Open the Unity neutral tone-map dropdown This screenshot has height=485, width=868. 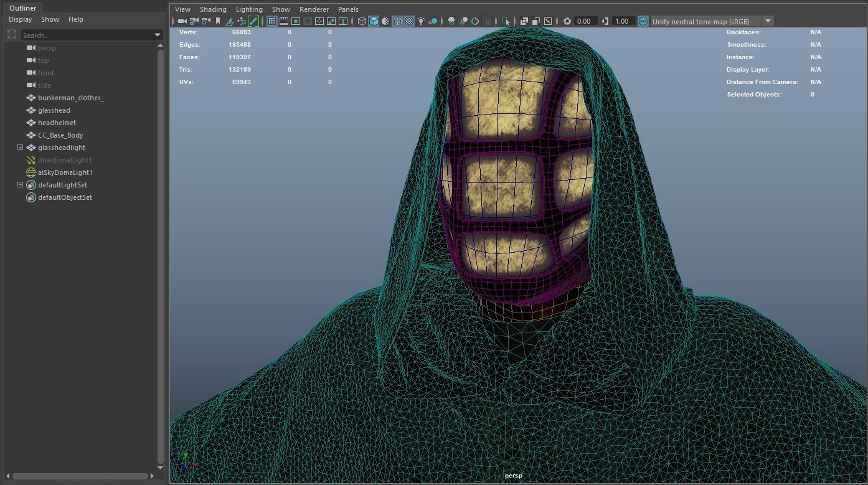768,21
